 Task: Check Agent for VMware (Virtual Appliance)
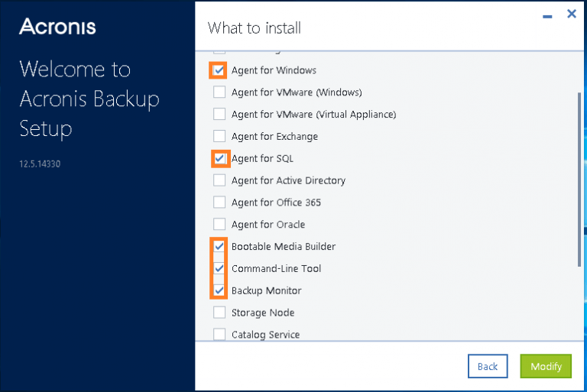coord(219,114)
